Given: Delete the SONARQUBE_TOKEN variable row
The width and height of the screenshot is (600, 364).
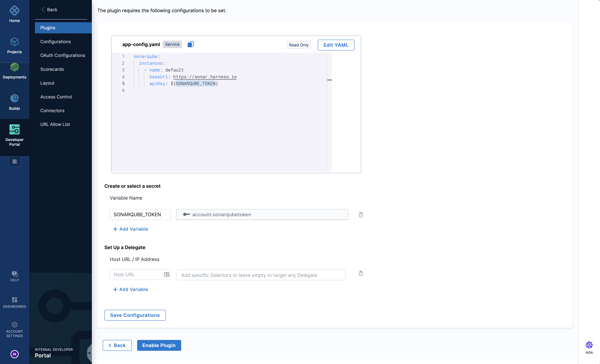Looking at the screenshot, I should 361,215.
